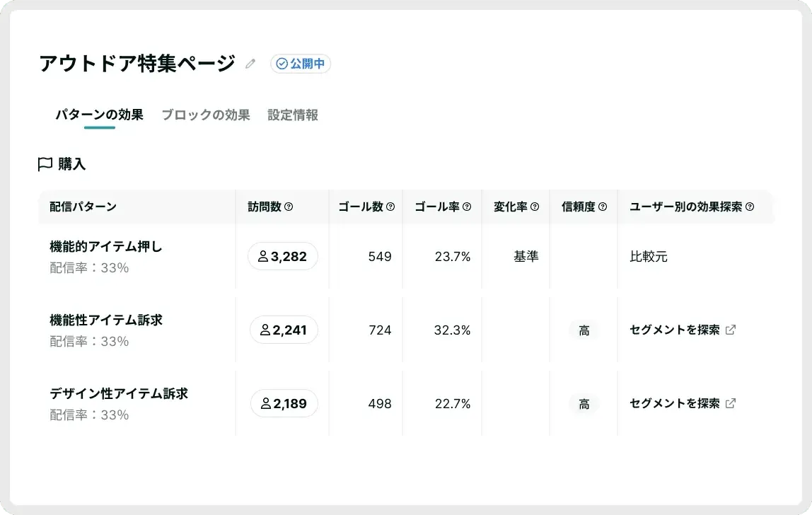Select the デザイン性アイテム訴求 pattern name

119,393
